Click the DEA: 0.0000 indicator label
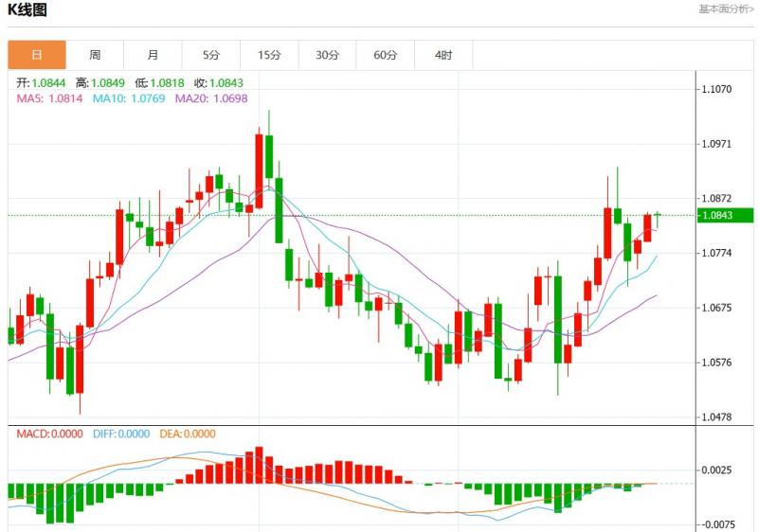Image resolution: width=758 pixels, height=532 pixels. [x=187, y=434]
